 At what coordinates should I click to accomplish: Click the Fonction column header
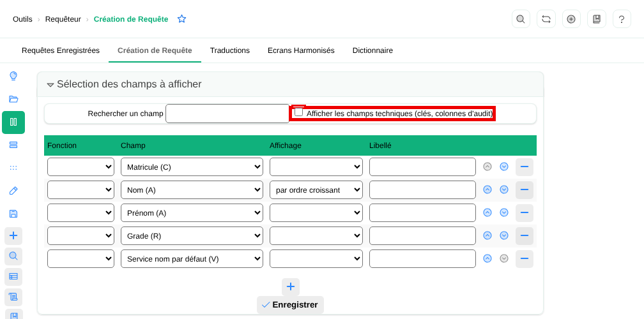(62, 145)
